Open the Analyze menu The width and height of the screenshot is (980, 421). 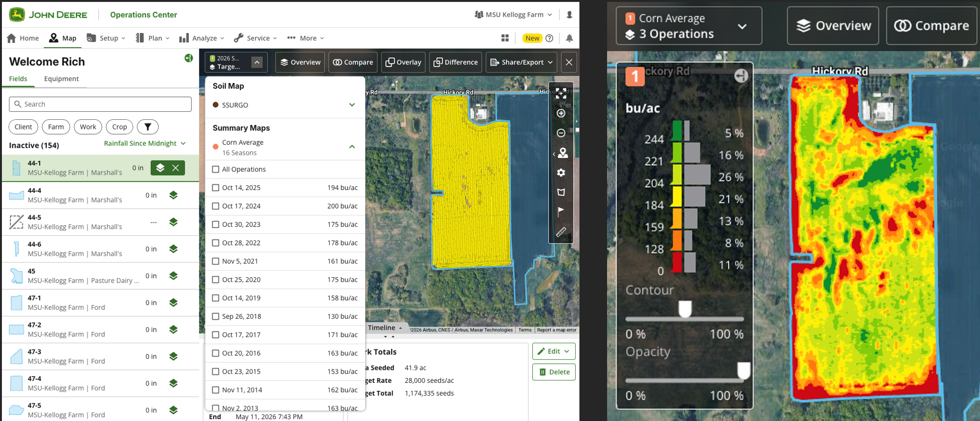pos(202,38)
